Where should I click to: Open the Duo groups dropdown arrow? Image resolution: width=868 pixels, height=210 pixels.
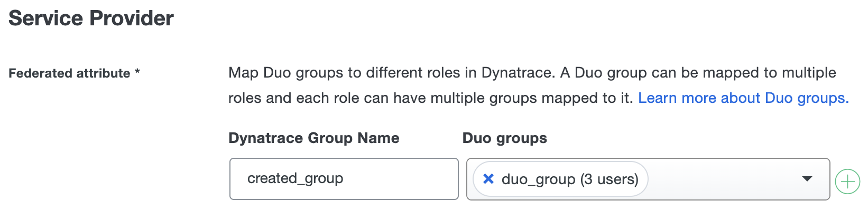pos(807,179)
